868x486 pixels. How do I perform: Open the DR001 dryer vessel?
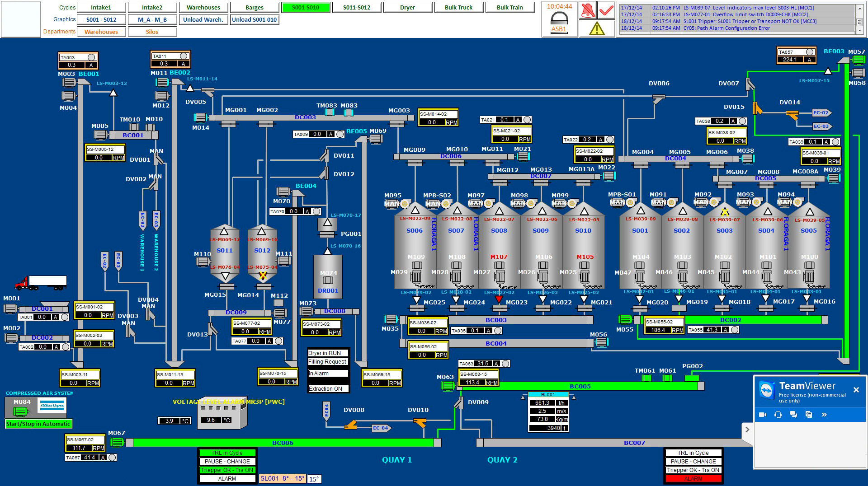click(x=328, y=276)
